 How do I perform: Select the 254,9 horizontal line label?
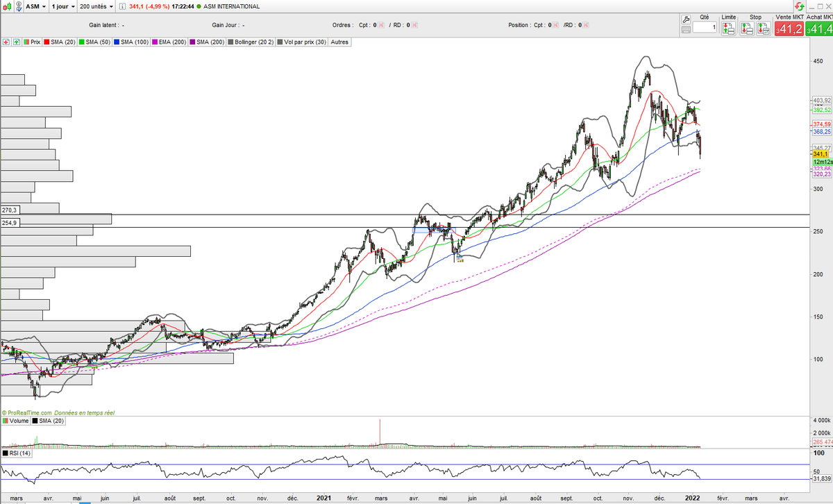[9, 223]
